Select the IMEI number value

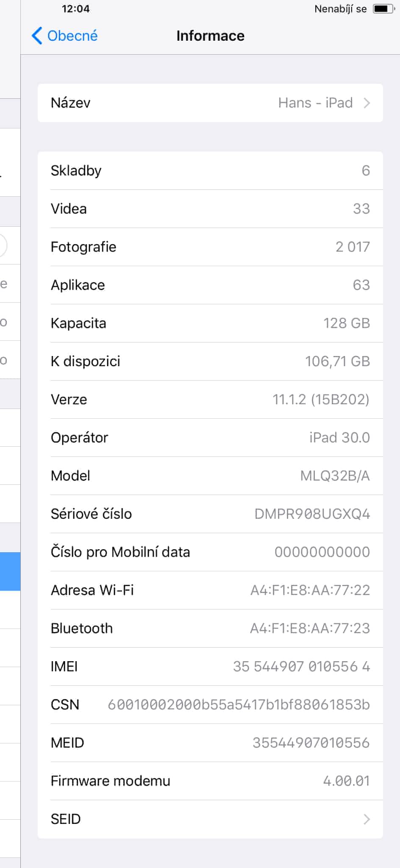(x=301, y=667)
